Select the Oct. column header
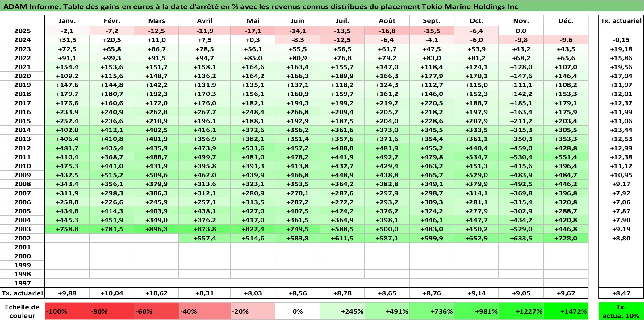This screenshot has width=644, height=320. coord(476,21)
